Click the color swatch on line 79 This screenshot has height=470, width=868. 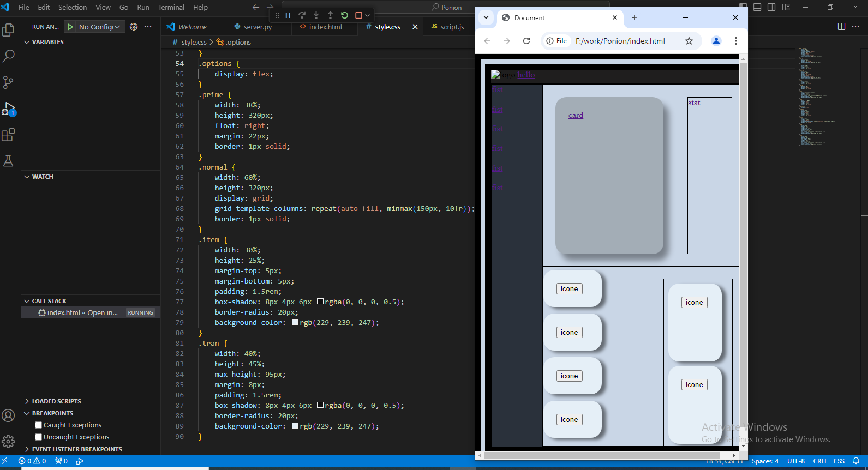tap(295, 322)
